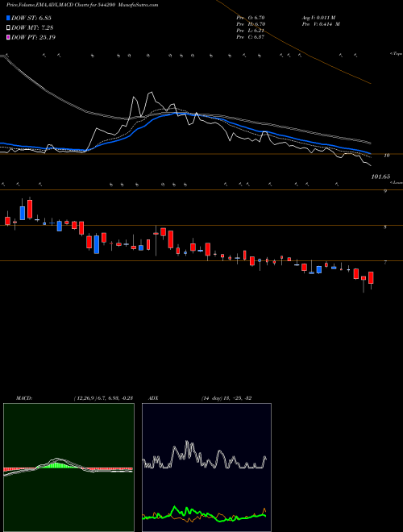Click the price axis label 8
The width and height of the screenshot is (403, 532).
[385, 227]
